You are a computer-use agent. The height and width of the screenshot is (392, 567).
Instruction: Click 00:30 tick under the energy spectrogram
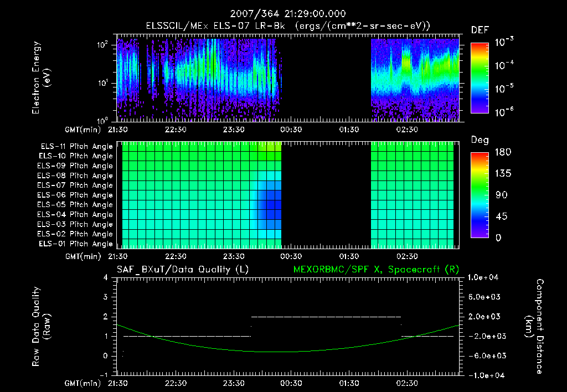click(291, 130)
